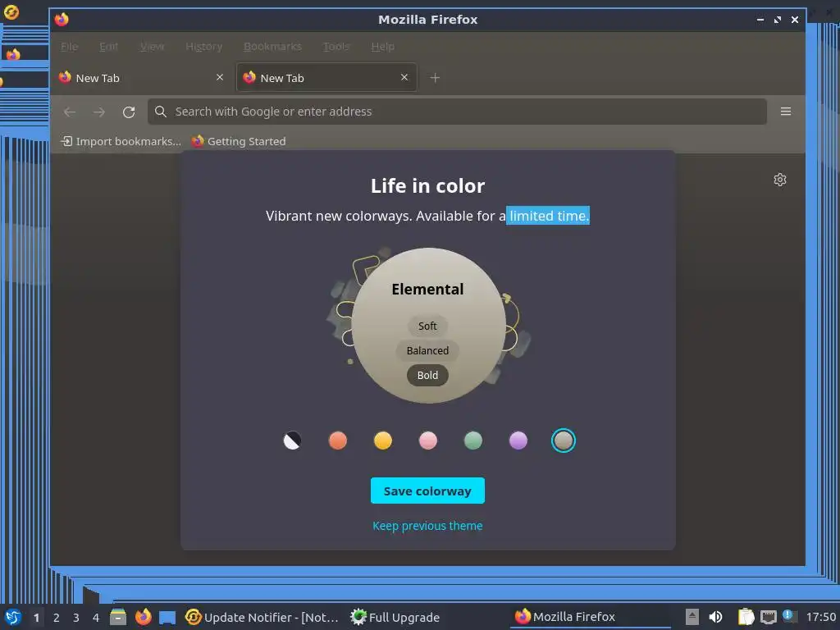Viewport: 840px width, 630px height.
Task: Switch to workspace 3
Action: pyautogui.click(x=76, y=618)
